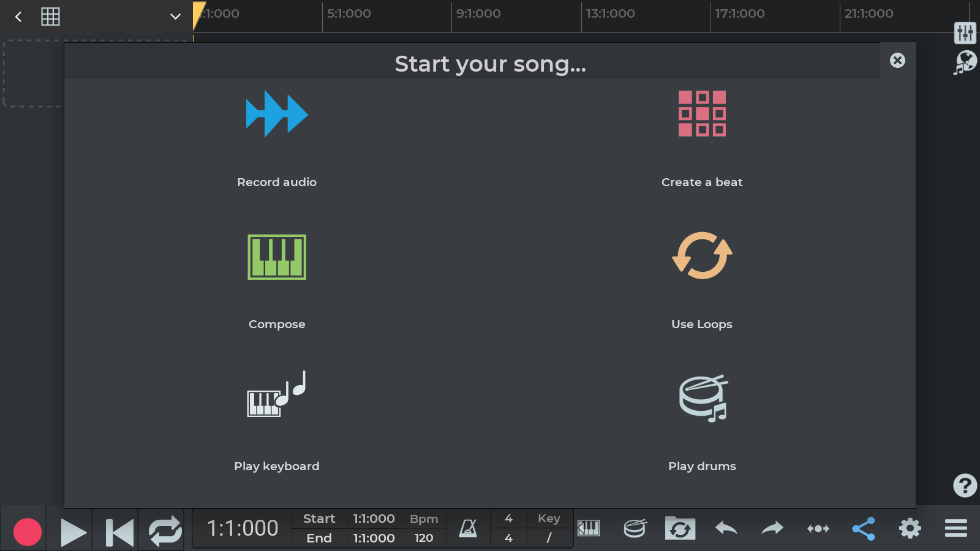Select the Play drums icon
The height and width of the screenshot is (551, 980).
click(703, 399)
